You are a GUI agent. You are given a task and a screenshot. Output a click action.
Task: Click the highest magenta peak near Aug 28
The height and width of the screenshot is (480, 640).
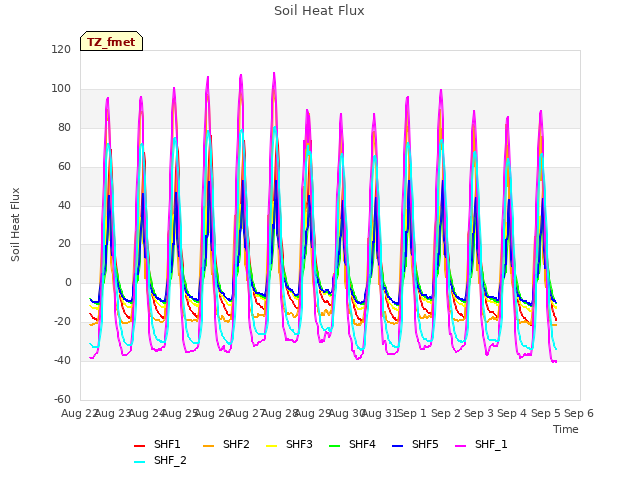274,73
